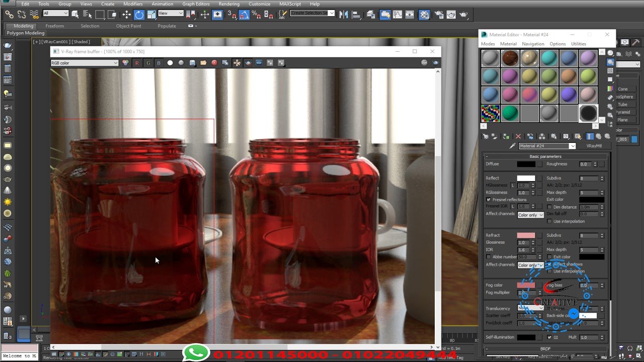Disable the Fresnel reflections checkbox

click(489, 200)
